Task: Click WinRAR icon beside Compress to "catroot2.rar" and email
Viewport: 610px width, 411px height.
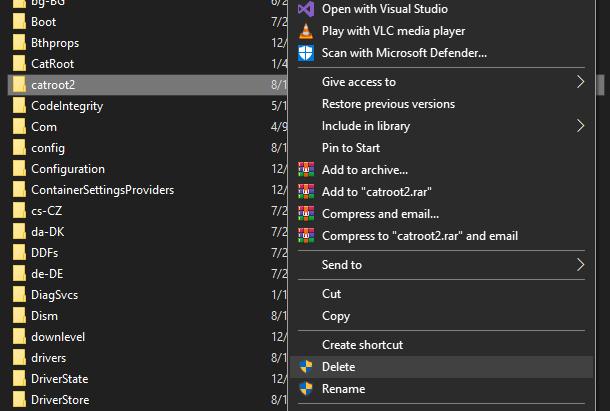Action: [306, 235]
